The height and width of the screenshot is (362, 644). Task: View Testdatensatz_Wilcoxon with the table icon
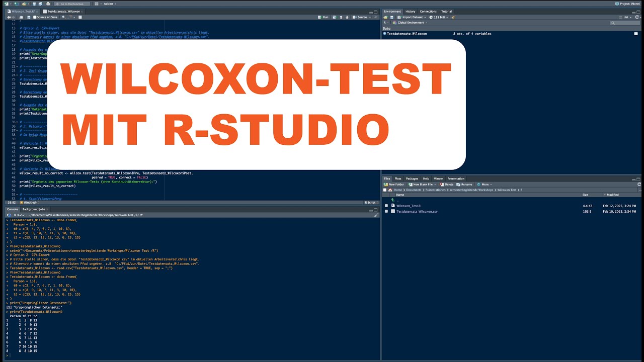(636, 34)
